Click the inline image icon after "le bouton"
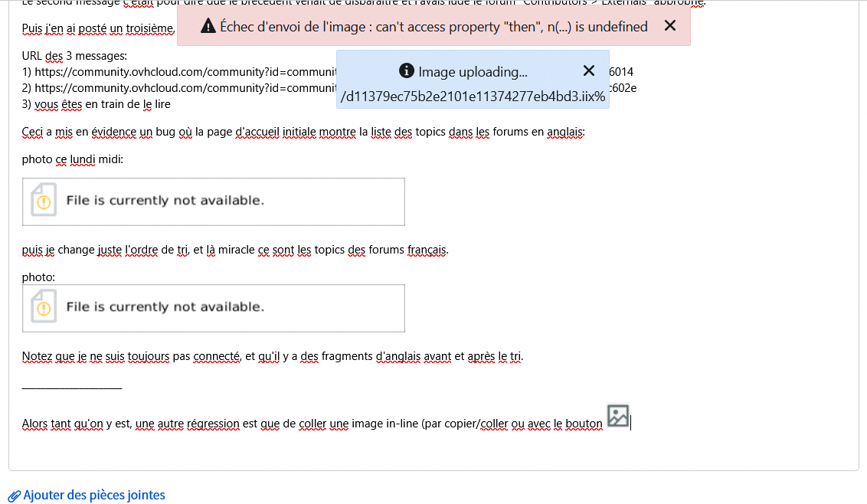867x504 pixels. pyautogui.click(x=617, y=416)
